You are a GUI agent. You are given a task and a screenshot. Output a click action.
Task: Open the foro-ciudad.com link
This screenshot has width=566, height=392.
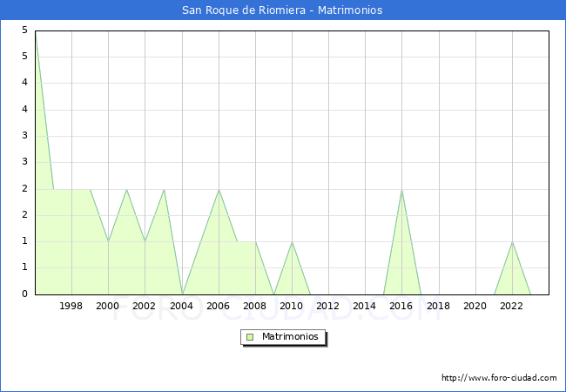tap(499, 378)
